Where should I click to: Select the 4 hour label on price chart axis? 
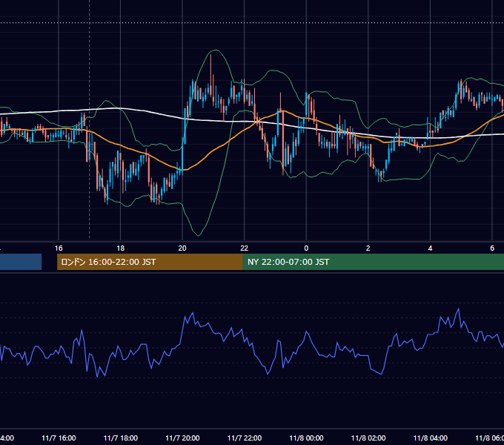click(430, 248)
